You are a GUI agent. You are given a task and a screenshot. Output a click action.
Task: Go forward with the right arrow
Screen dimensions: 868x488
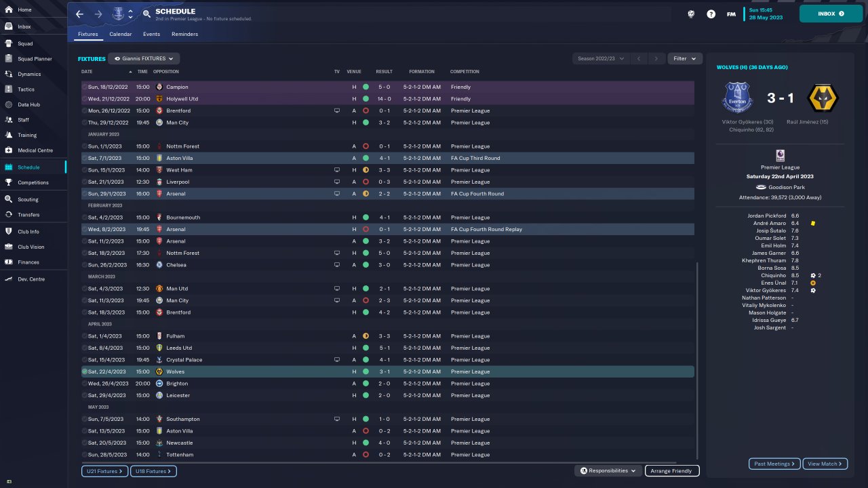point(98,14)
